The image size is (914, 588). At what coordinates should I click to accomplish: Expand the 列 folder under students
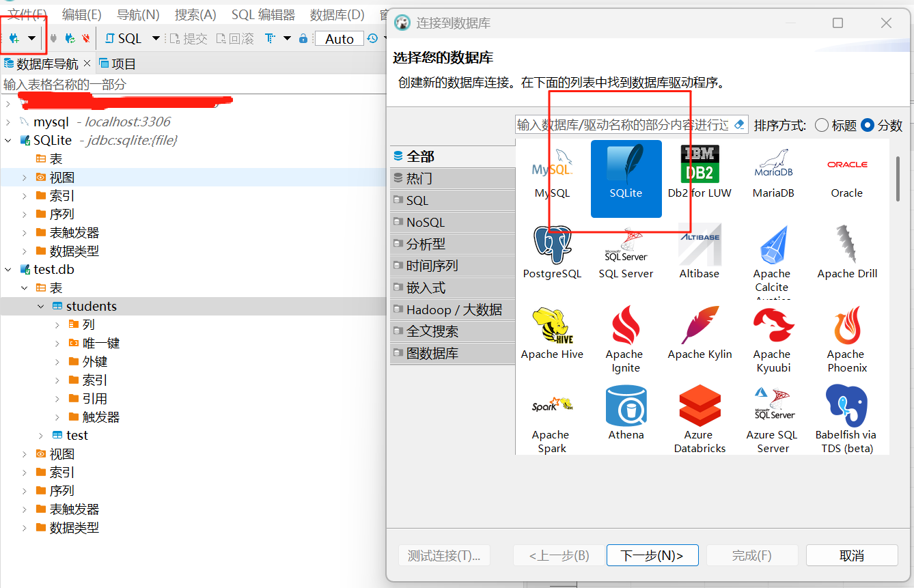57,325
